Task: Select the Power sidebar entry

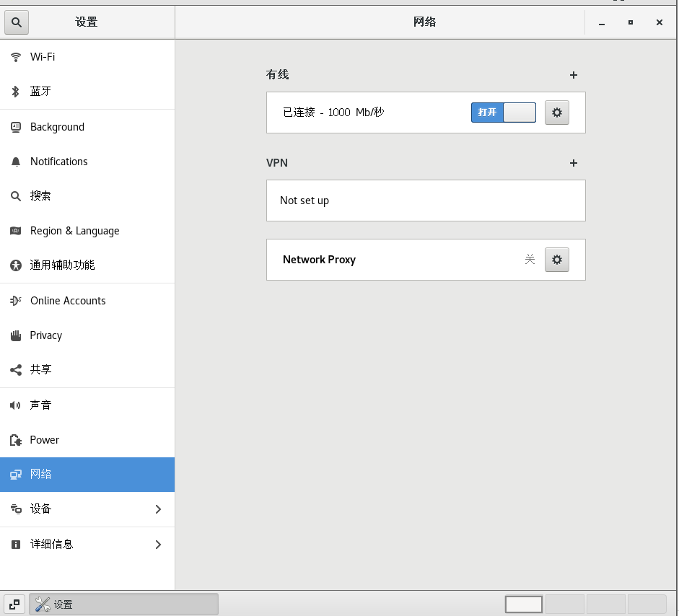Action: tap(87, 440)
